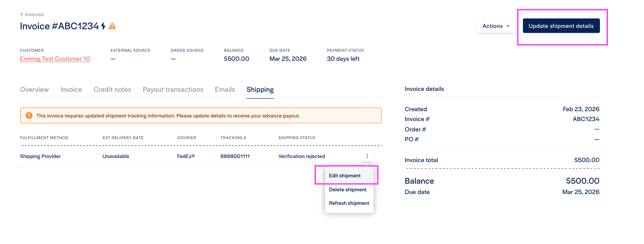
Task: Click the three-dot shipment options icon
Action: coord(367,156)
